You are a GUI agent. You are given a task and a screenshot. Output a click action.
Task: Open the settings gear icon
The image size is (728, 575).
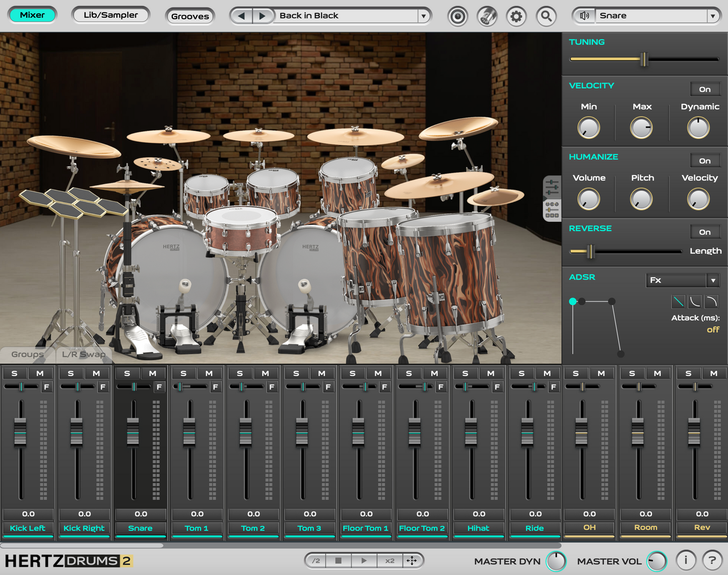[x=516, y=16]
